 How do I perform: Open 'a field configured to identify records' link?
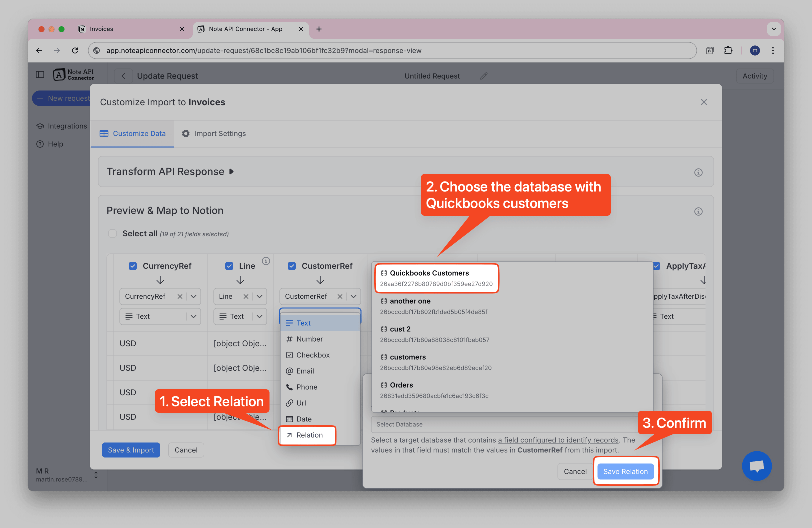pyautogui.click(x=558, y=440)
